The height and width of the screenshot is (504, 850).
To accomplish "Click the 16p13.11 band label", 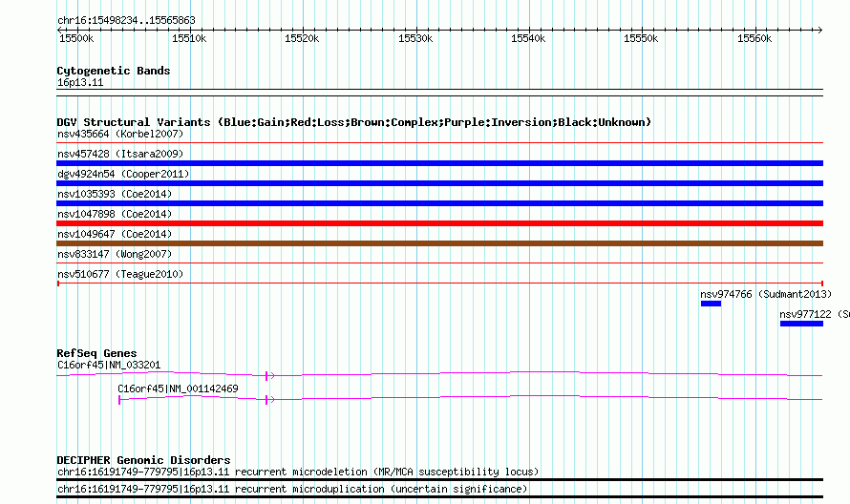I will [x=80, y=82].
